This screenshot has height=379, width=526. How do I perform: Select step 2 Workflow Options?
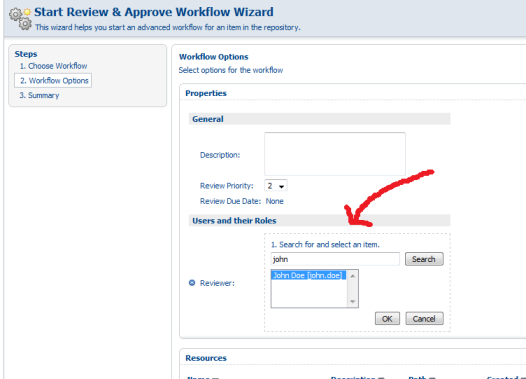[53, 80]
